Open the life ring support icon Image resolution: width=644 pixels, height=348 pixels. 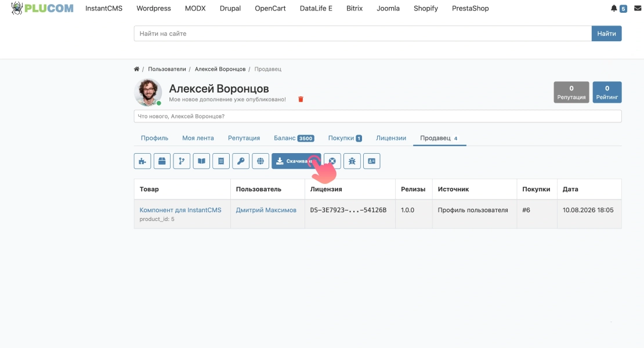coord(332,161)
